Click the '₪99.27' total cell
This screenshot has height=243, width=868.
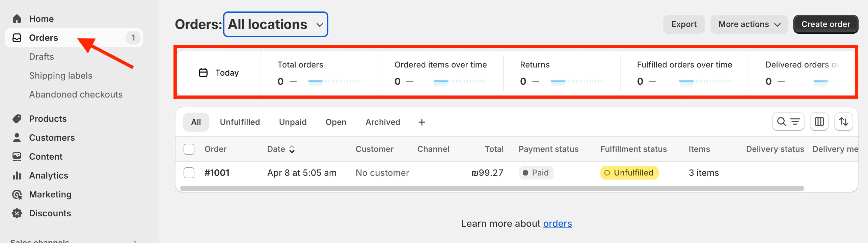point(487,173)
